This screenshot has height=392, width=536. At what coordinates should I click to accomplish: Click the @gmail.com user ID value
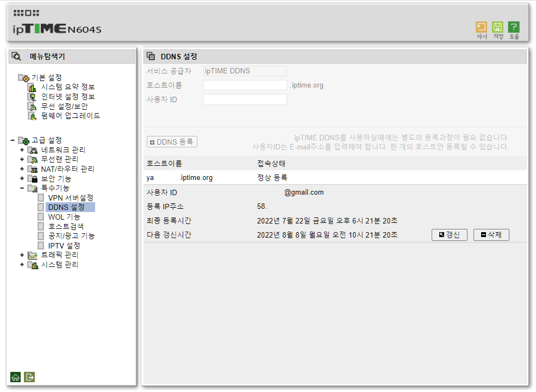click(304, 192)
